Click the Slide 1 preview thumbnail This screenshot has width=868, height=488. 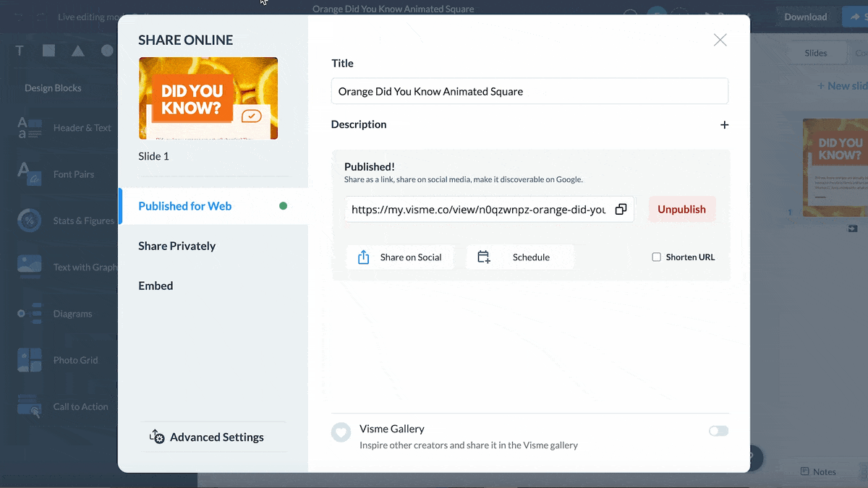click(x=208, y=98)
